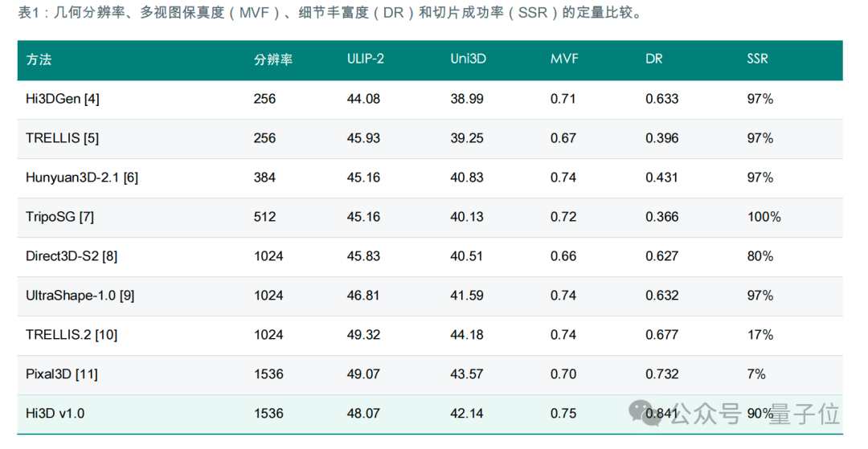Select the TRELLIS [5] method name
Image resolution: width=868 pixels, height=449 pixels.
tap(62, 138)
